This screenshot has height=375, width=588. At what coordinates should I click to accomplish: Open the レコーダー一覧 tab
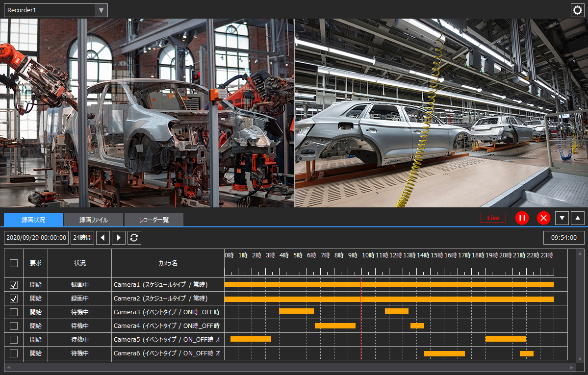154,220
